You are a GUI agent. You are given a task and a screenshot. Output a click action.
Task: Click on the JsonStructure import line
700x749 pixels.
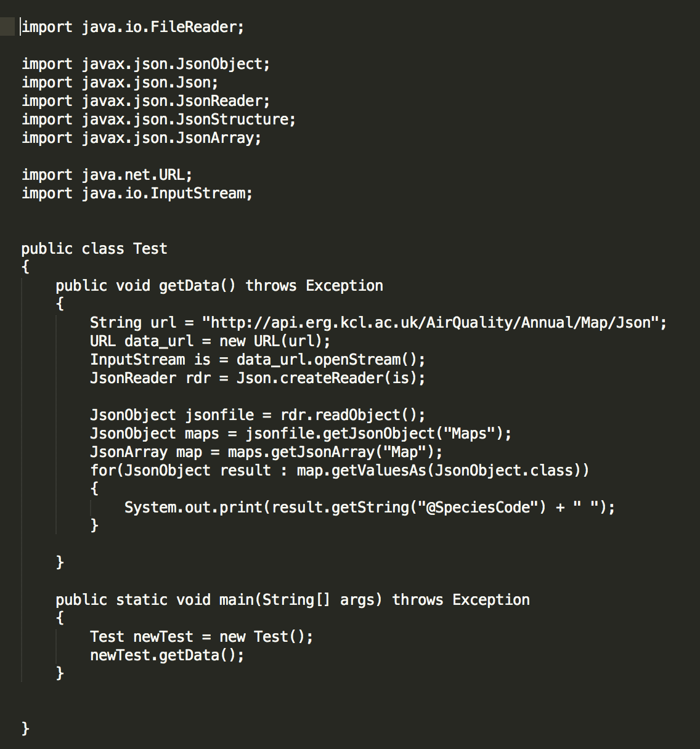point(159,119)
